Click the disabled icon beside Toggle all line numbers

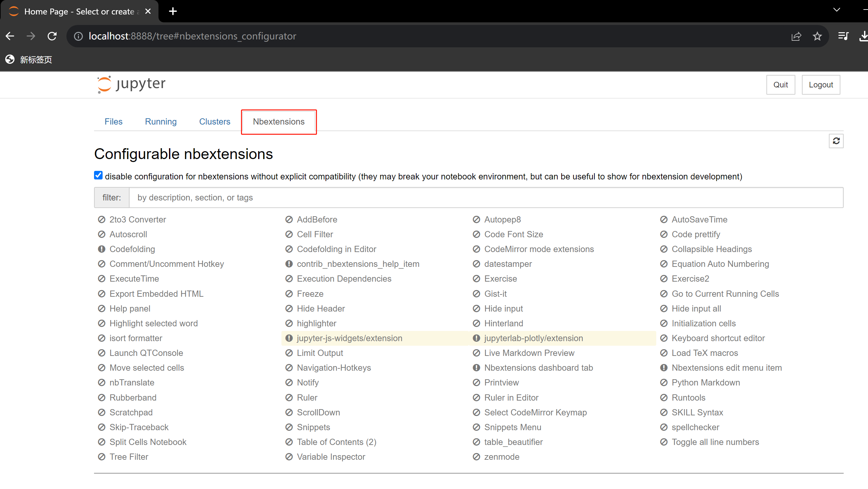(663, 442)
